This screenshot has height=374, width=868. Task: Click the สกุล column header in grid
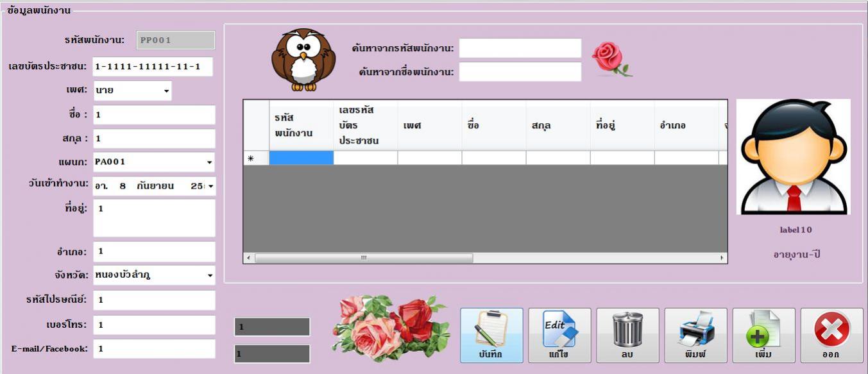(x=557, y=125)
